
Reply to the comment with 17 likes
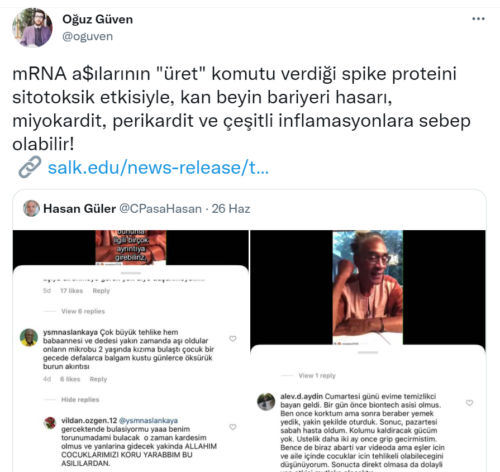[101, 291]
